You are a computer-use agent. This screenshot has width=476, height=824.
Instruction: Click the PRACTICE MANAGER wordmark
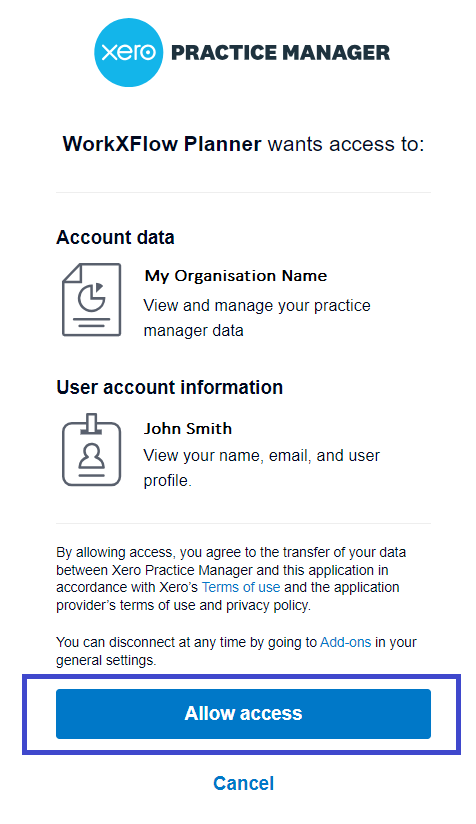[281, 53]
